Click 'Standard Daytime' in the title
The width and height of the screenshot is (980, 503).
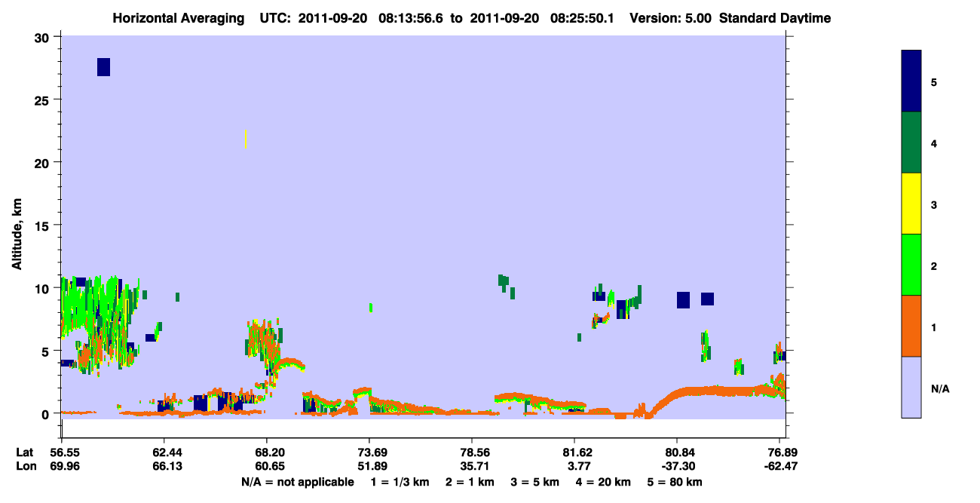pyautogui.click(x=775, y=18)
